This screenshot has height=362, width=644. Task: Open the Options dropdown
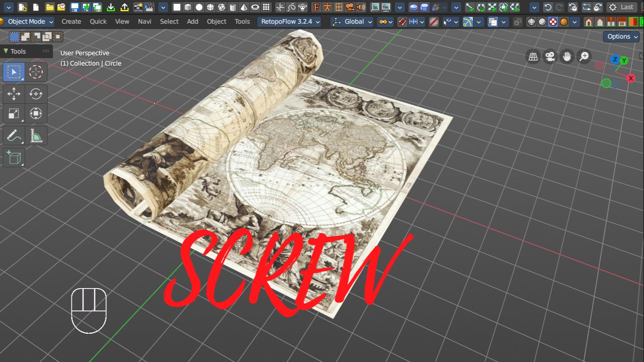(622, 37)
